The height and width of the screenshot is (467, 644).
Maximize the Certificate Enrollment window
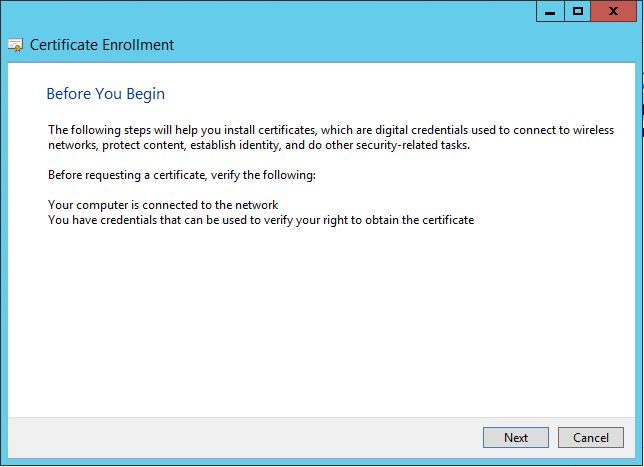[x=577, y=11]
